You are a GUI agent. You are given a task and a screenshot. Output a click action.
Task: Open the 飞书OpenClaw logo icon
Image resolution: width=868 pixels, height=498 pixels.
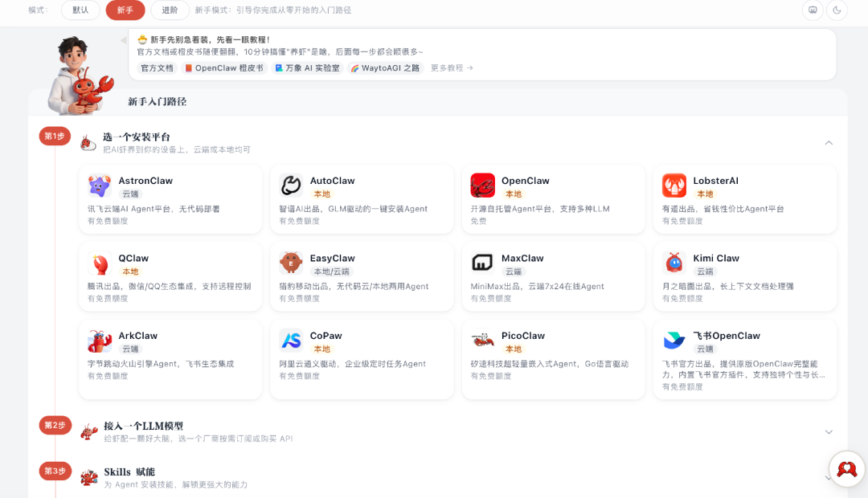(x=674, y=341)
